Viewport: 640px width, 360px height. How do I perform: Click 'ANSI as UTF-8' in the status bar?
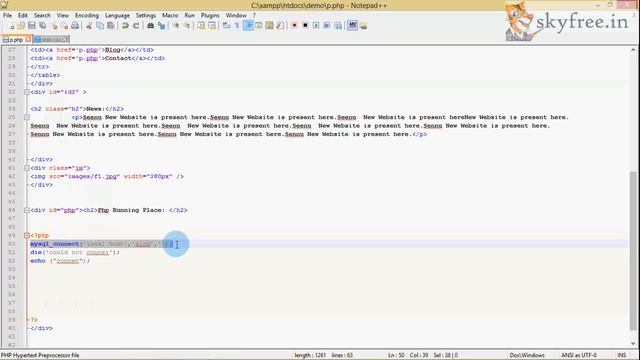click(579, 355)
